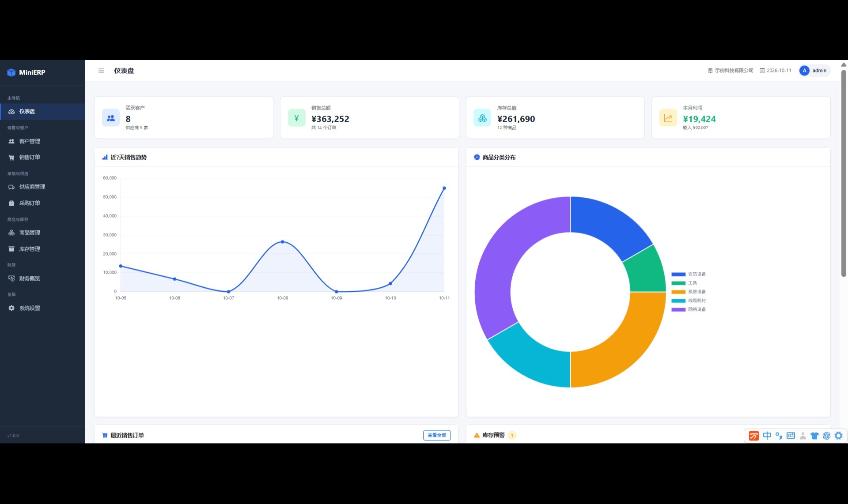Toggle 工具 legend series
The width and height of the screenshot is (848, 504).
pyautogui.click(x=684, y=283)
